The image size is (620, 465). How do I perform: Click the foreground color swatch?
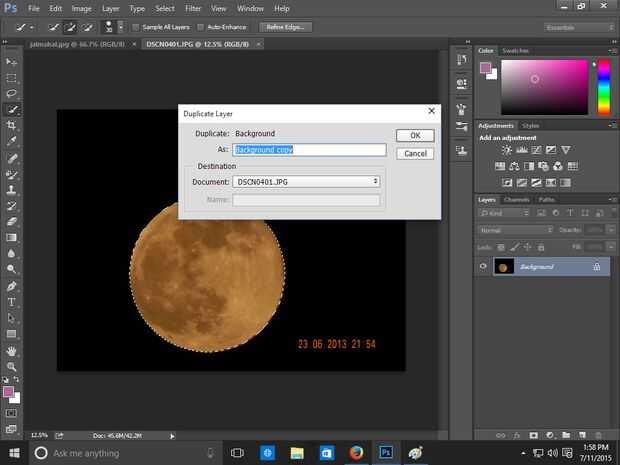[x=8, y=392]
